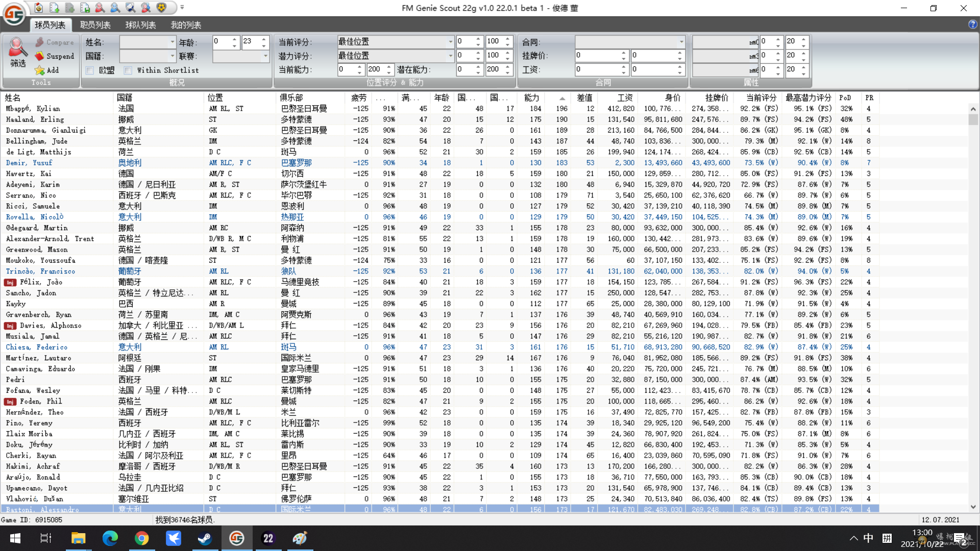This screenshot has height=551, width=980.
Task: Select the Demir, Yusuf row
Action: [x=439, y=163]
